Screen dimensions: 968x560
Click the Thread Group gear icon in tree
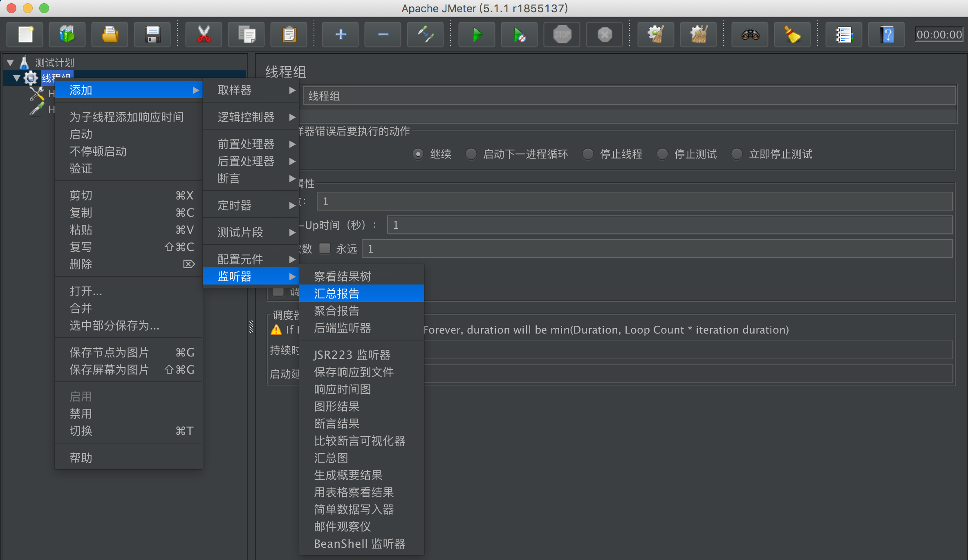pos(31,78)
